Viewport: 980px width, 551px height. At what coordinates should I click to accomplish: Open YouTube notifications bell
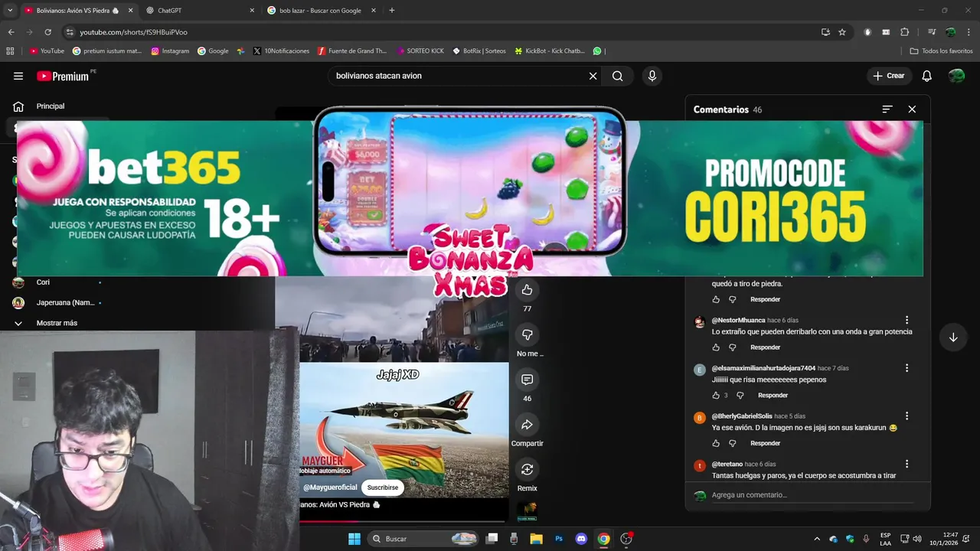926,76
